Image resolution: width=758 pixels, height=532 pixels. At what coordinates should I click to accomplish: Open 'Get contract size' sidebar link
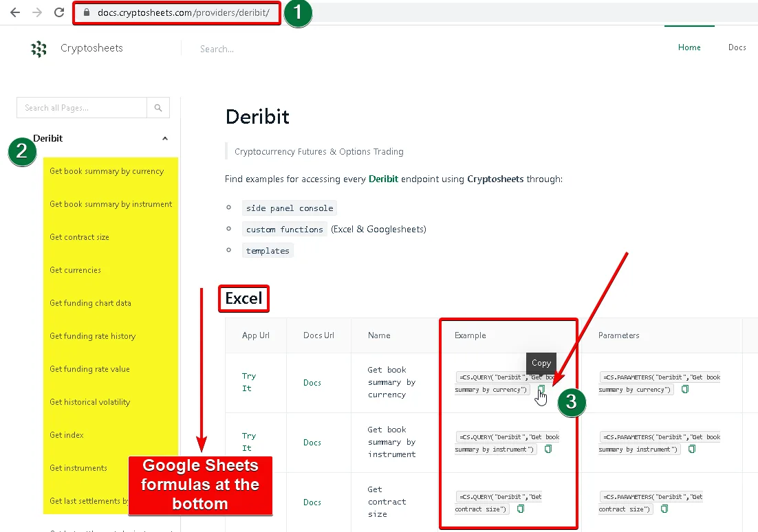(79, 236)
